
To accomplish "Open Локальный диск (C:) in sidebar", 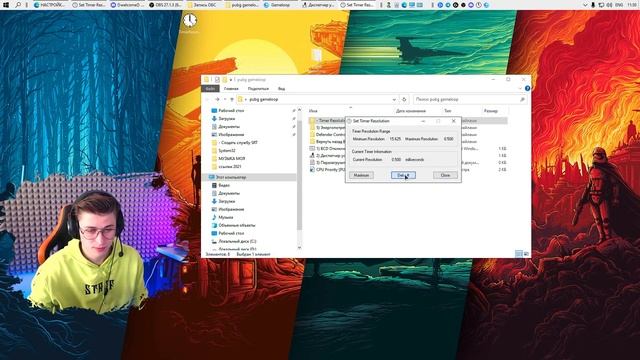I will click(237, 241).
